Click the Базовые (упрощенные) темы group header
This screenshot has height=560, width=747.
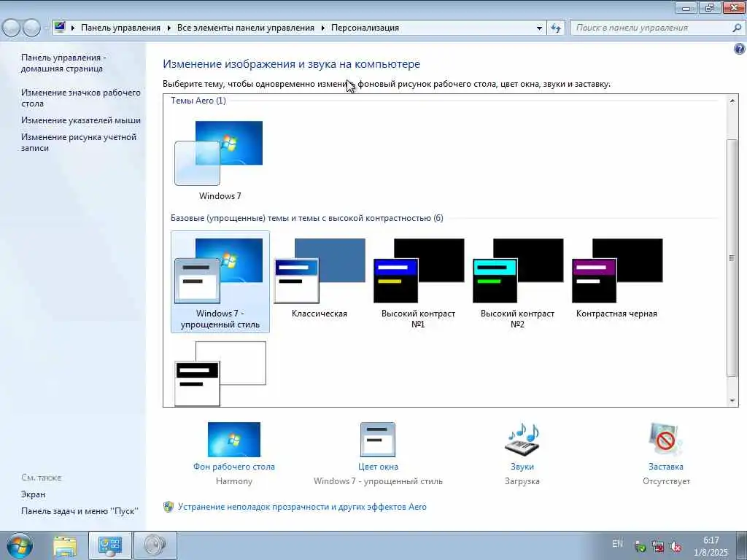307,218
